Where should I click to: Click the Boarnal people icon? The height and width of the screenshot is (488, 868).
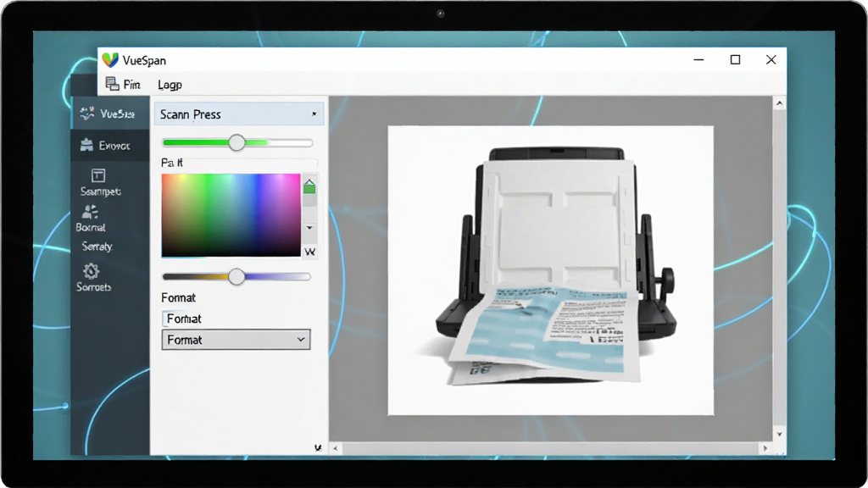(90, 212)
